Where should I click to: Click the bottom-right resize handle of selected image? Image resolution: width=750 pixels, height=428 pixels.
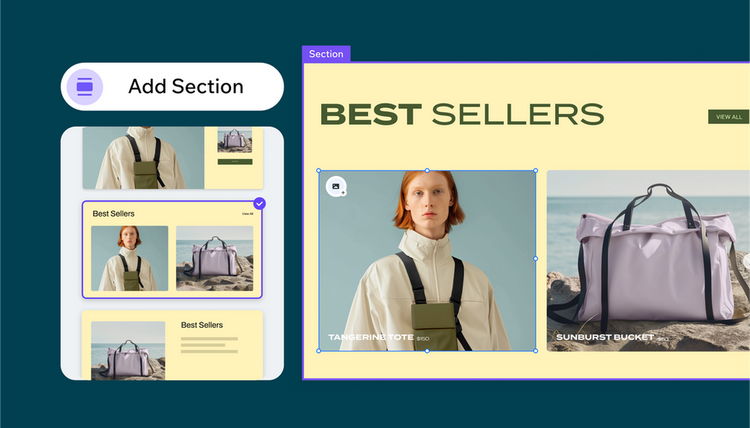pos(536,351)
